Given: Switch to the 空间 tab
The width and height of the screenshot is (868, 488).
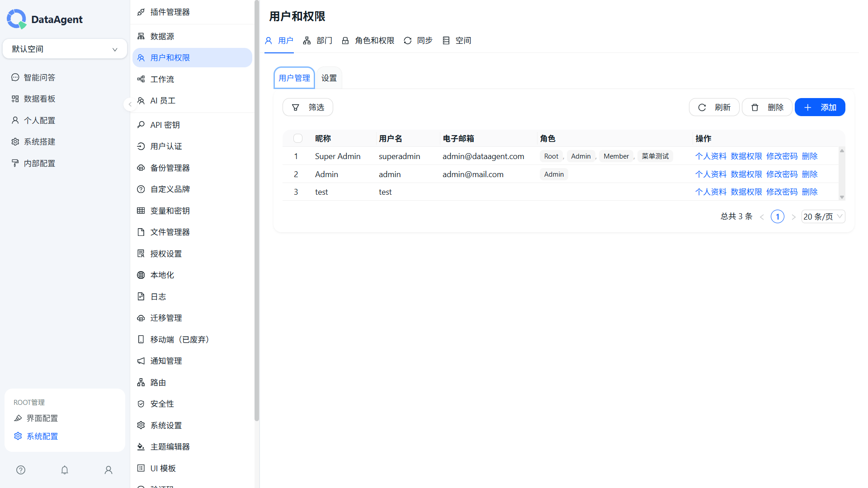Looking at the screenshot, I should point(457,41).
